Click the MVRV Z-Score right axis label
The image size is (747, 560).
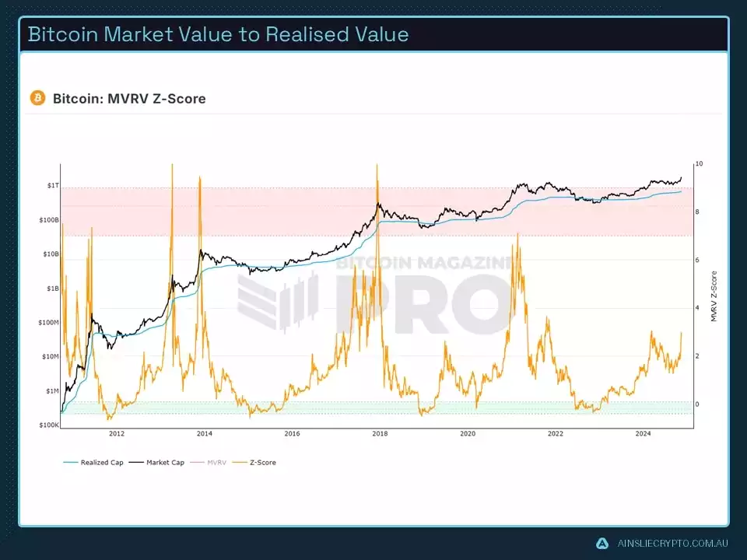713,296
